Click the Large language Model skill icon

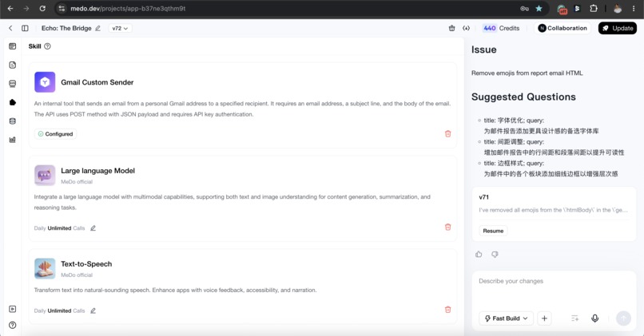(x=45, y=175)
